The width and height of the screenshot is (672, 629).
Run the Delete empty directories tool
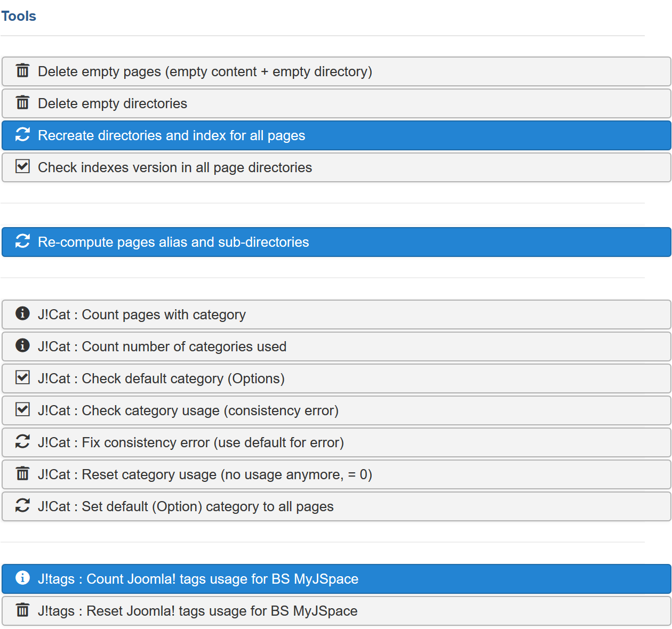point(337,103)
